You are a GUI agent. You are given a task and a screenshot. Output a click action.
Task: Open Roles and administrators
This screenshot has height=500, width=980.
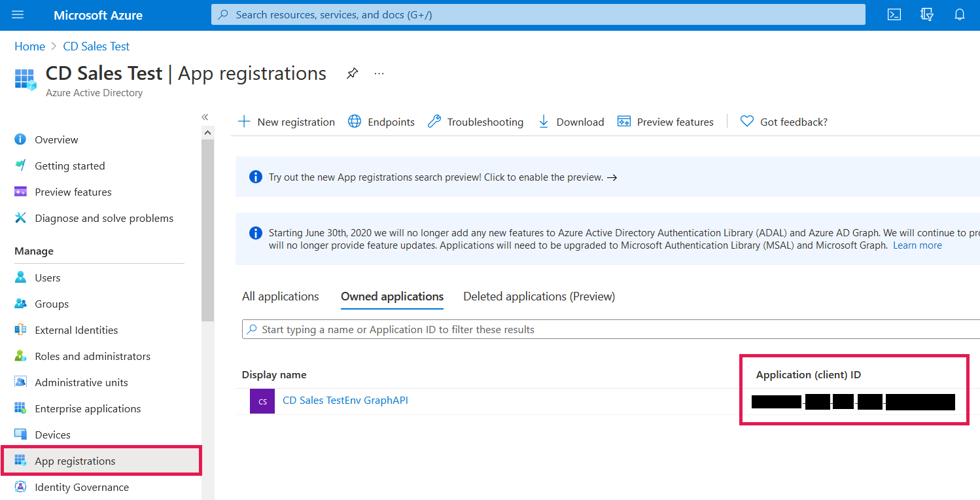click(x=93, y=356)
